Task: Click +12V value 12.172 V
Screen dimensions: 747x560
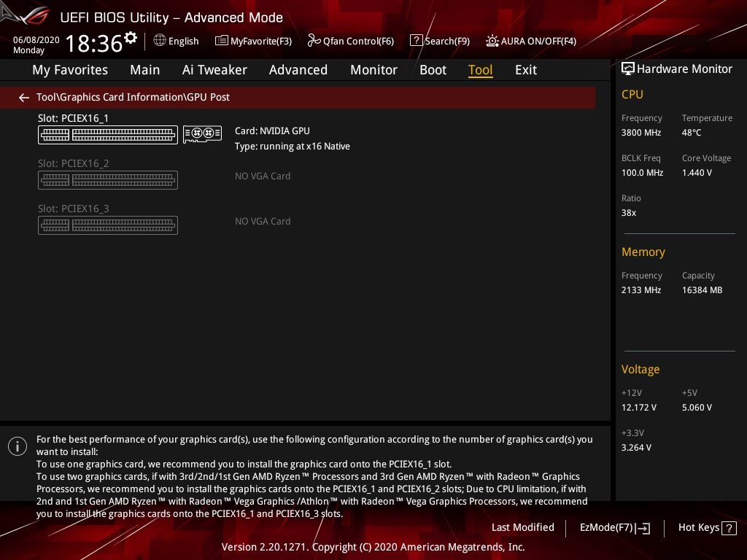Action: tap(638, 408)
